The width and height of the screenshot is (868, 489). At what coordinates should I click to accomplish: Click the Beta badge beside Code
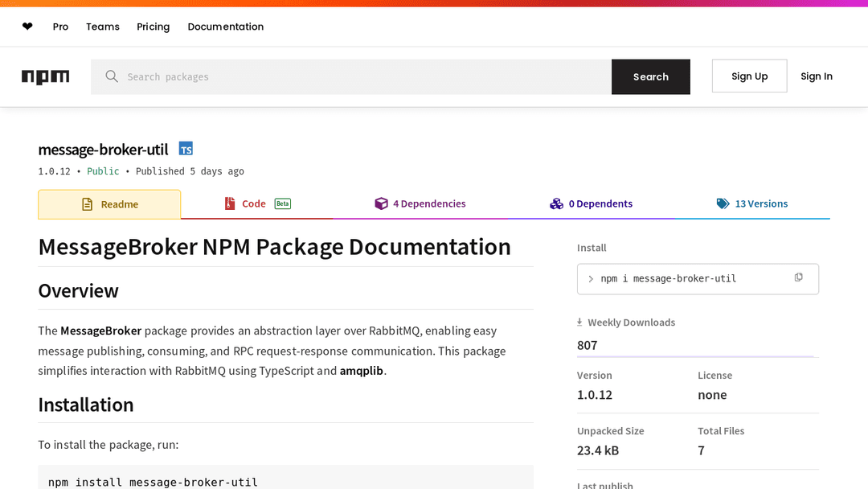point(282,204)
